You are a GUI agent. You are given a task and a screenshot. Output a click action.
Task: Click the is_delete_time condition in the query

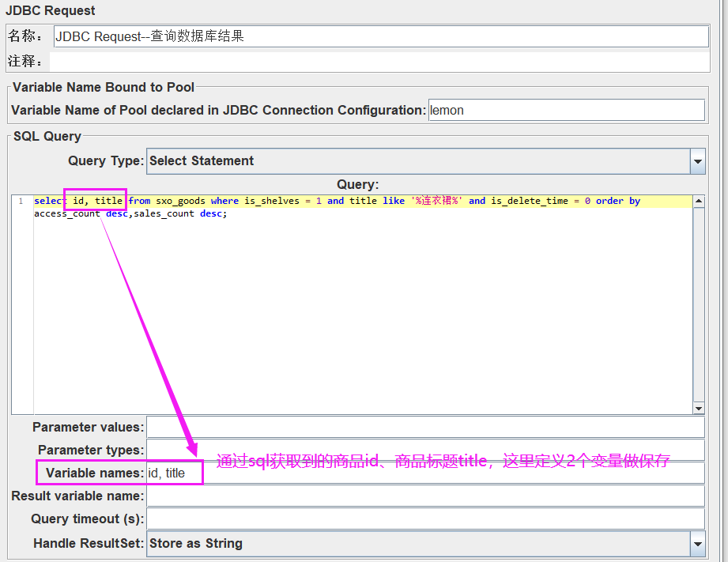tap(529, 201)
